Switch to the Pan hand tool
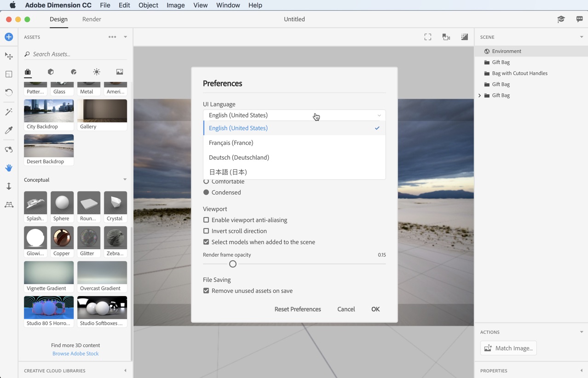The height and width of the screenshot is (378, 588). click(9, 167)
